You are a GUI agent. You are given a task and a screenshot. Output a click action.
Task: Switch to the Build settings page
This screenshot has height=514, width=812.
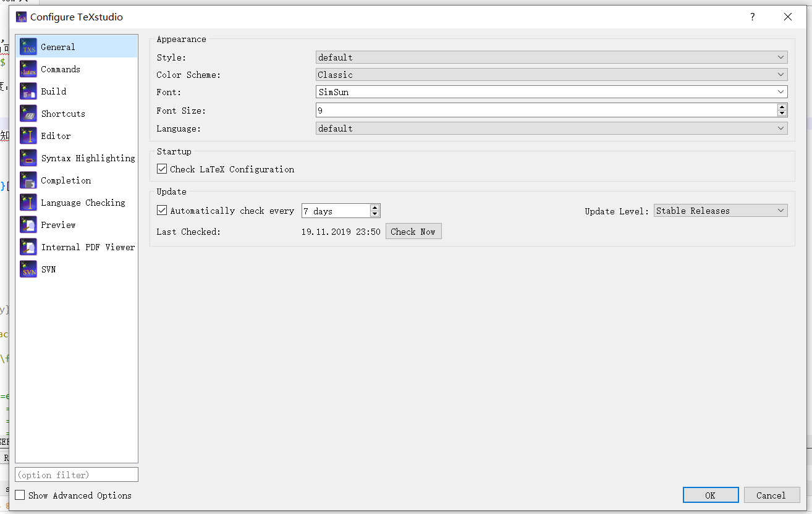pos(77,91)
